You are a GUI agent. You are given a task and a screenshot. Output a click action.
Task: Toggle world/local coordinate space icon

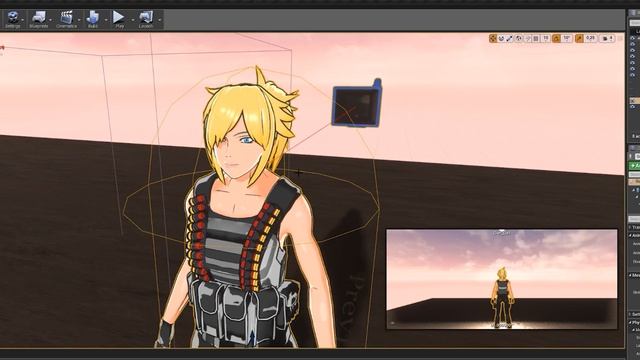pyautogui.click(x=518, y=38)
